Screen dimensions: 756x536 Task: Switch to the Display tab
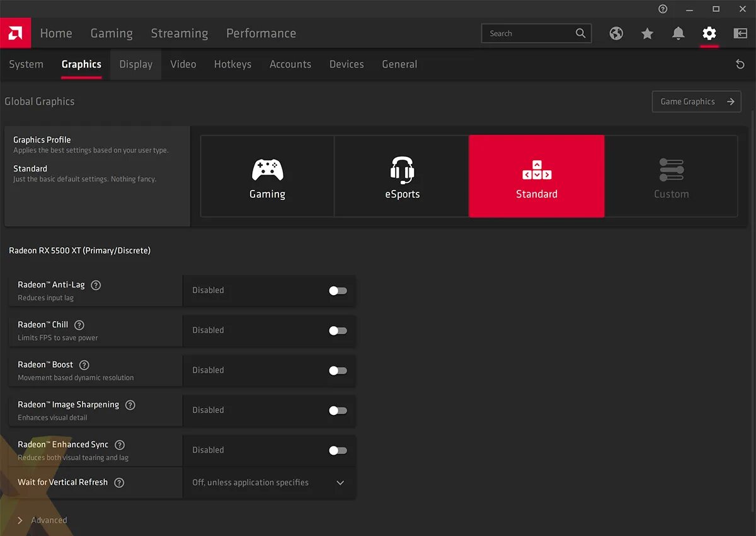pos(136,64)
